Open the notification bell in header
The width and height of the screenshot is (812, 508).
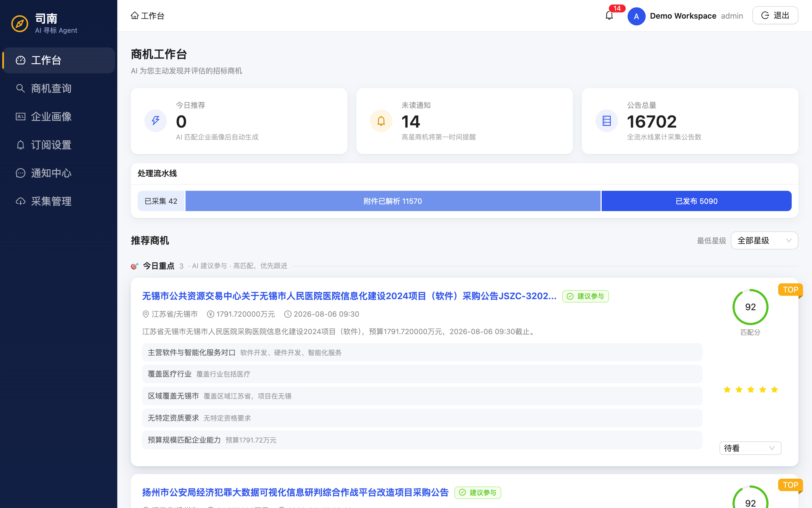tap(609, 16)
